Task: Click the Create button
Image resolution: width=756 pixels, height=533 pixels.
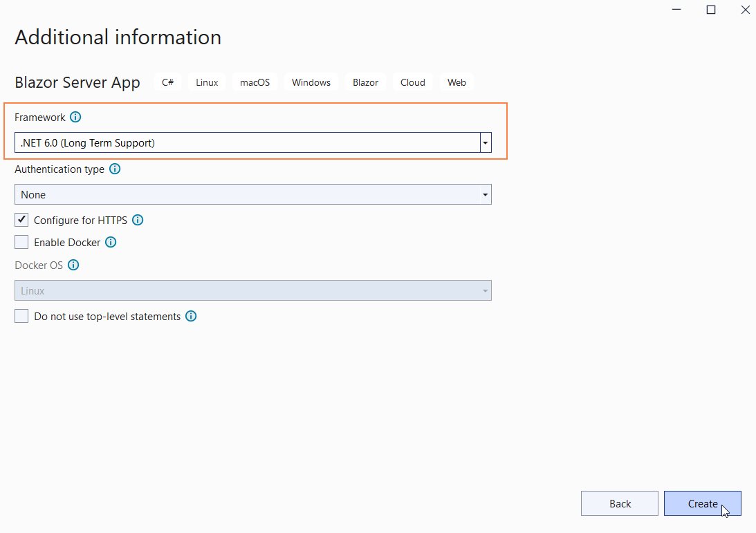Action: coord(703,503)
